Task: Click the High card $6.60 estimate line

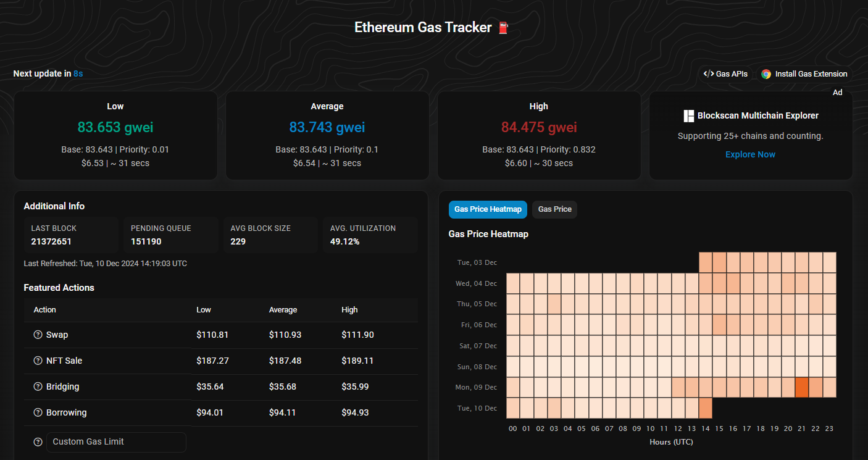Action: point(539,163)
